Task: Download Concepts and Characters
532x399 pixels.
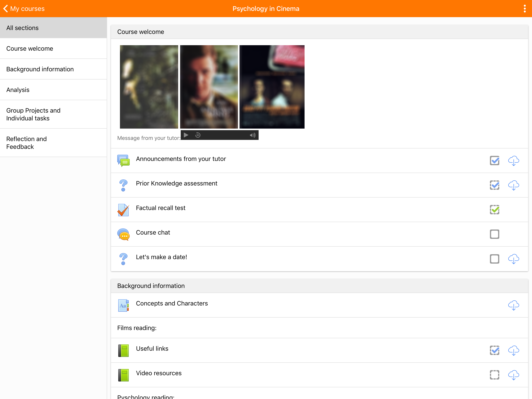Action: coord(514,305)
